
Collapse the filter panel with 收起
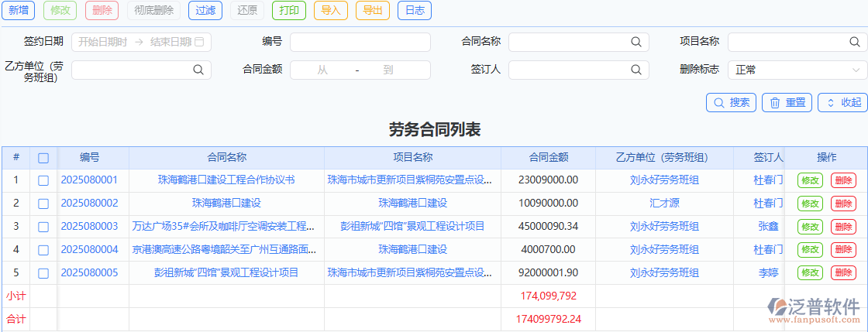[x=843, y=103]
